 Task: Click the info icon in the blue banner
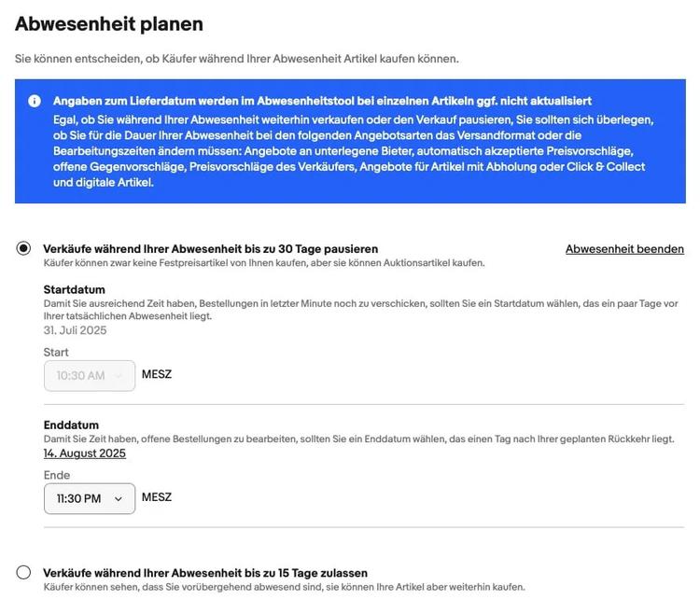(x=35, y=101)
